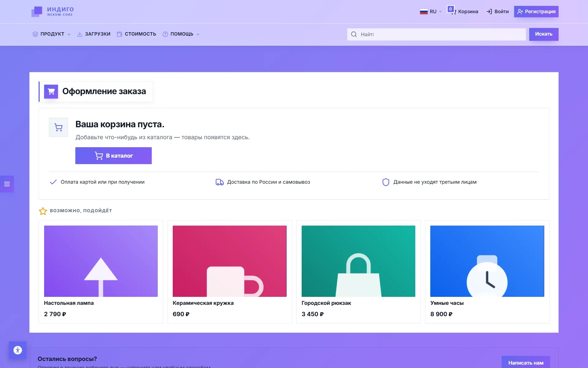Open the cart icon with zero badge
This screenshot has height=368, width=588.
pyautogui.click(x=451, y=10)
